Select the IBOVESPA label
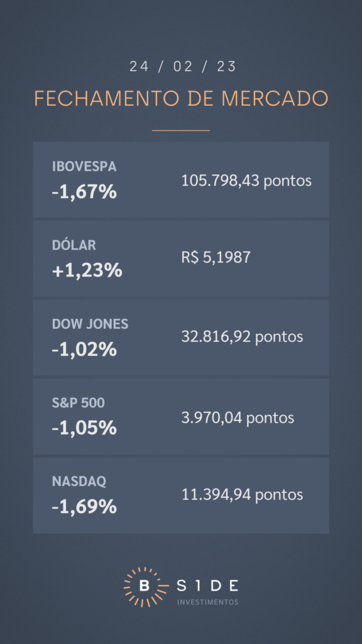362x644 pixels. click(84, 166)
